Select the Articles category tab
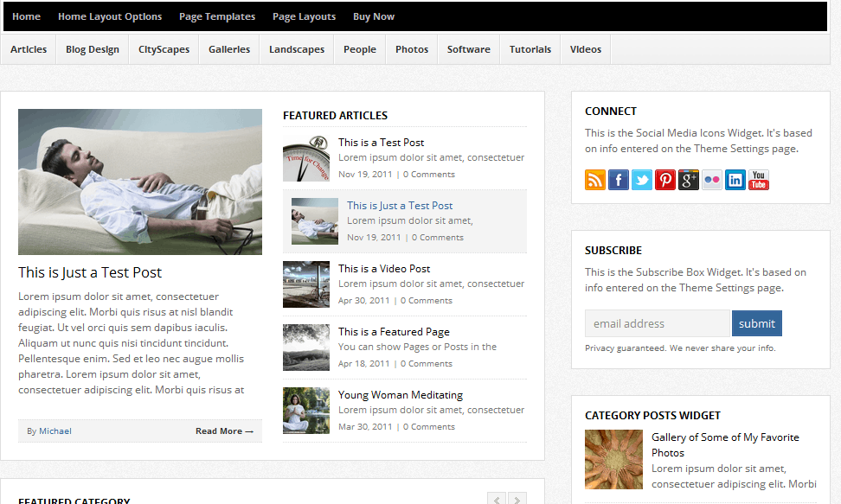The height and width of the screenshot is (504, 841). (29, 49)
